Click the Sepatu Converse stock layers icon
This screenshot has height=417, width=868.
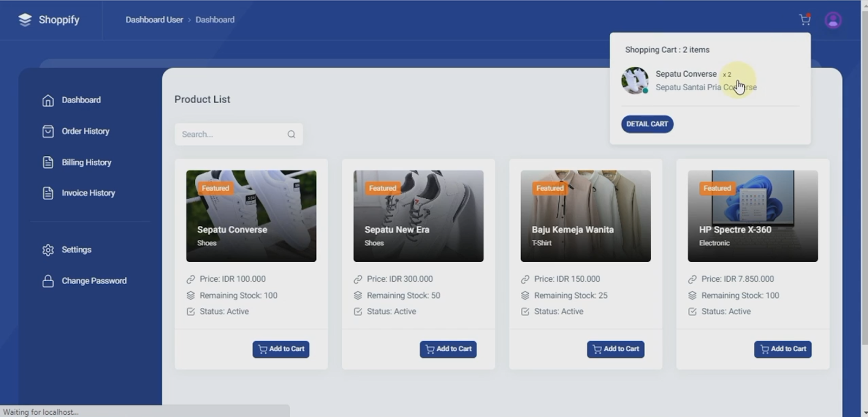190,295
